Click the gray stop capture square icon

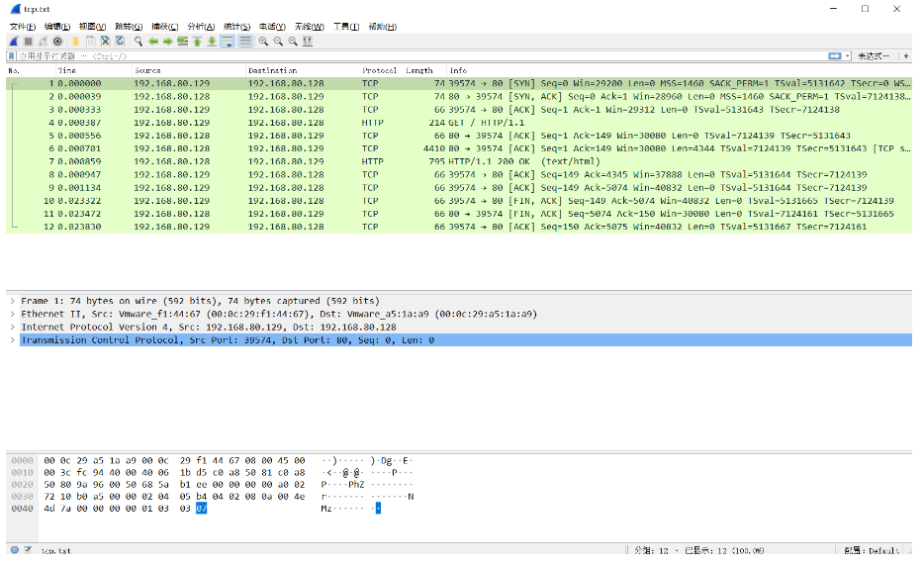(29, 42)
